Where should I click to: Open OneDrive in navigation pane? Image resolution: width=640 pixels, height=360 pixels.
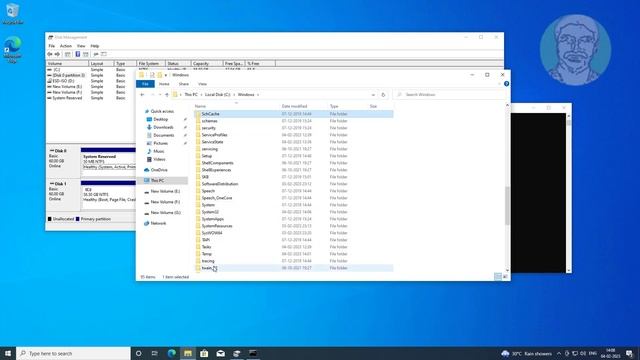[159, 170]
